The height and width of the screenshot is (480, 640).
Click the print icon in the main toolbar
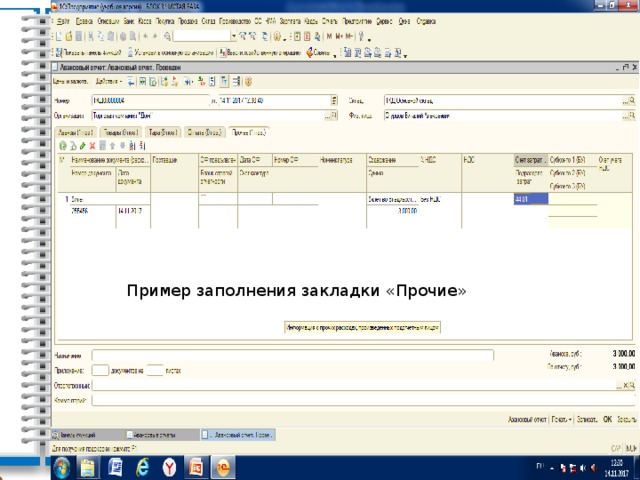[x=122, y=37]
